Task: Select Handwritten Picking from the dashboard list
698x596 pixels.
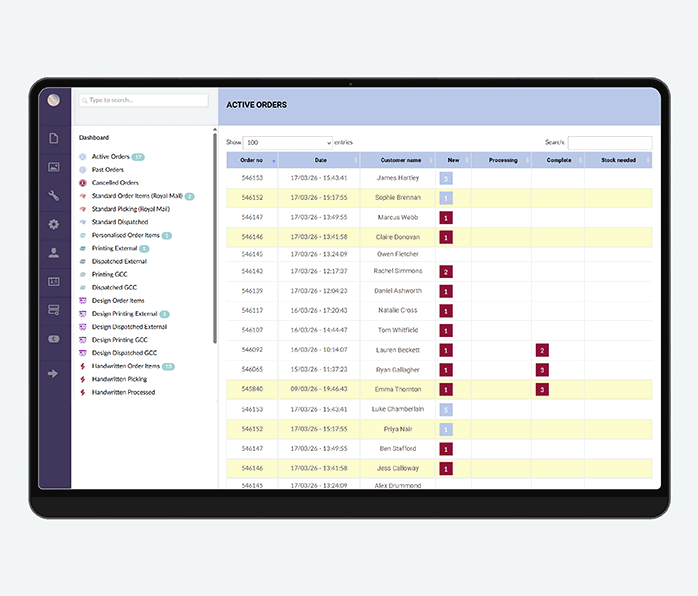Action: (119, 379)
